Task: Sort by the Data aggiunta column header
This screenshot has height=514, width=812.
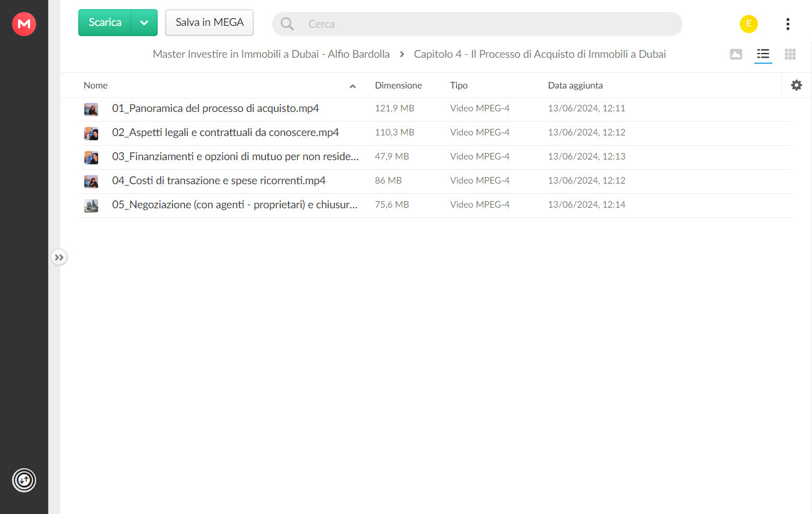Action: coord(575,85)
